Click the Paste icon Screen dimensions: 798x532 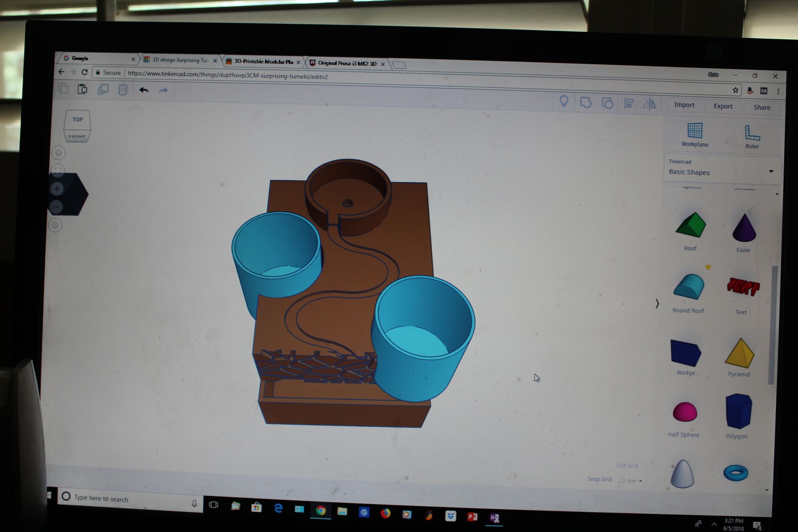coord(82,89)
